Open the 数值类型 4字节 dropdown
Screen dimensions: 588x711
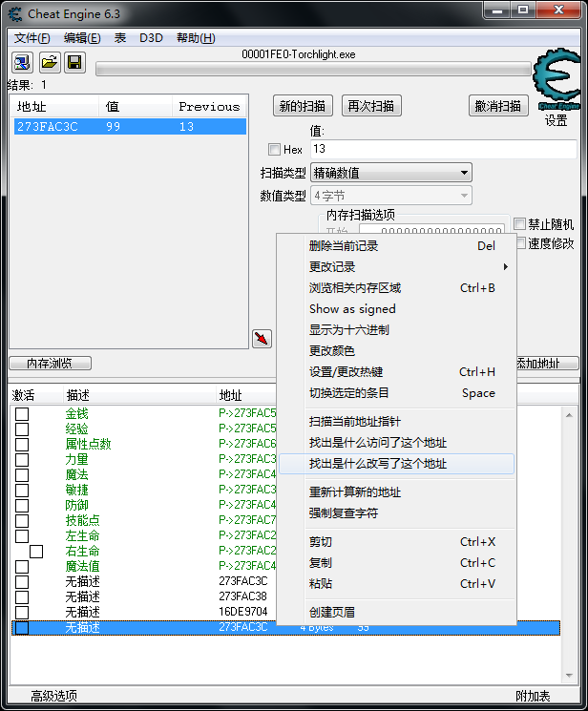click(x=391, y=196)
